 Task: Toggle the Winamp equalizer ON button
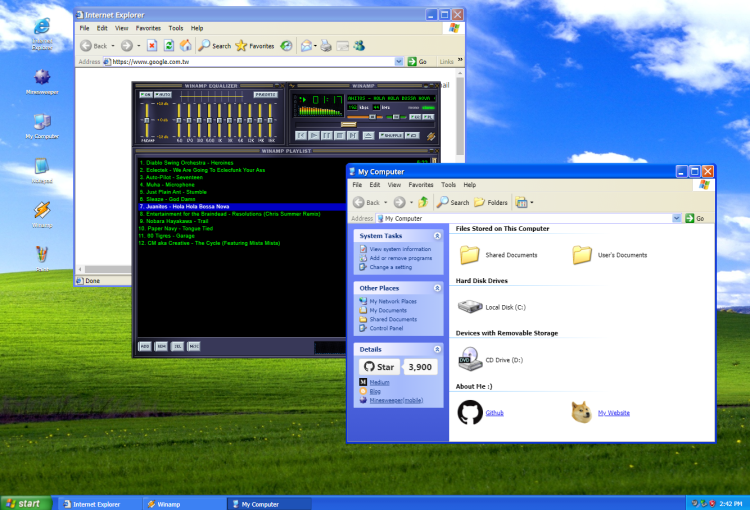pyautogui.click(x=146, y=95)
